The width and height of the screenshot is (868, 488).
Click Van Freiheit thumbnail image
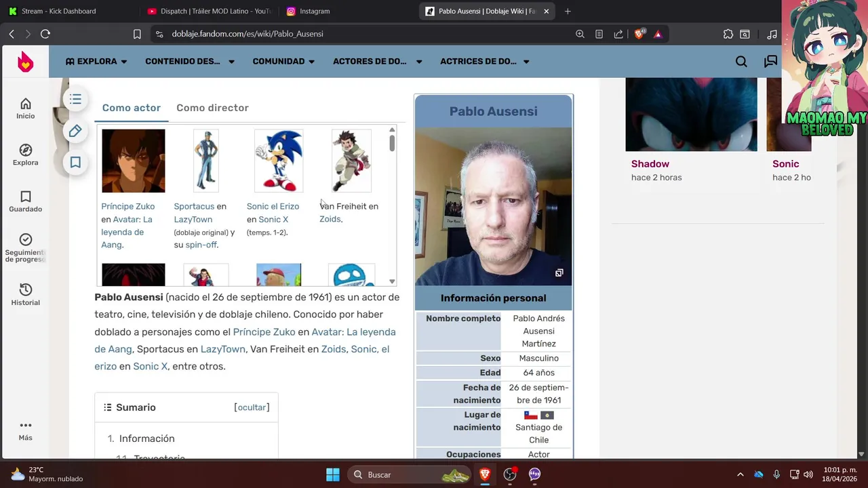coord(351,161)
